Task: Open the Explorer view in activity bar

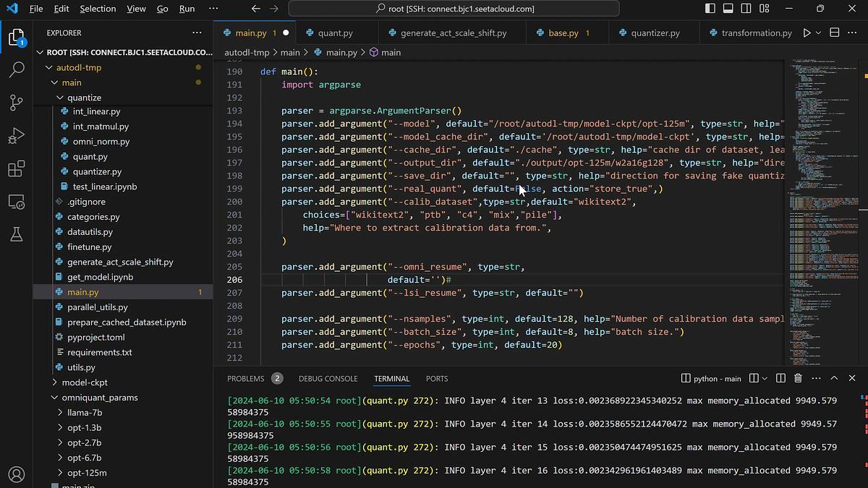Action: point(16,37)
